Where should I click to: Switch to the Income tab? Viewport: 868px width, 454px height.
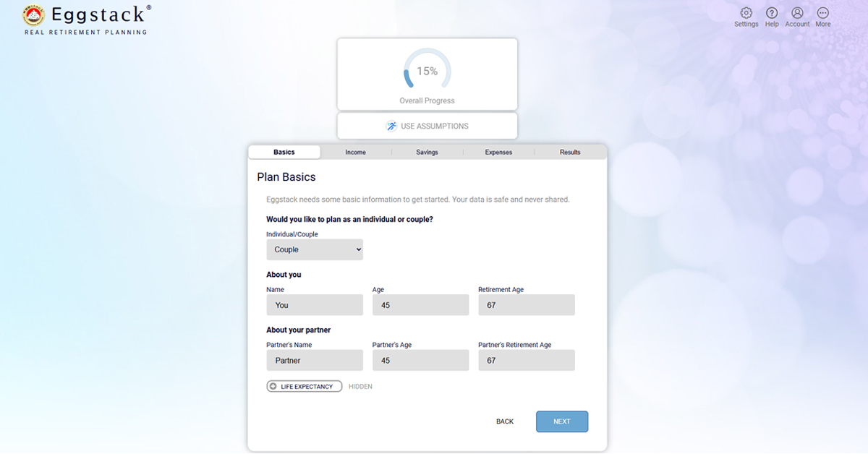tap(355, 153)
